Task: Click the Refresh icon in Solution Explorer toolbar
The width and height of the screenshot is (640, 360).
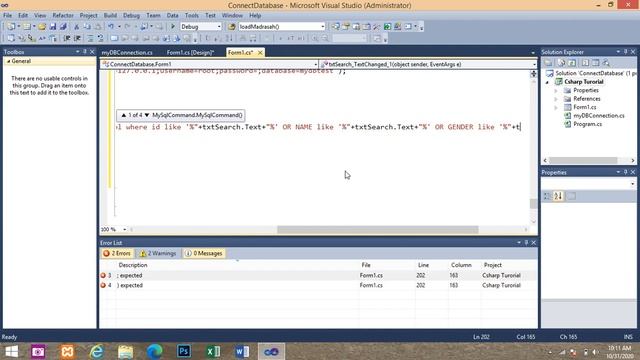Action: click(x=572, y=63)
